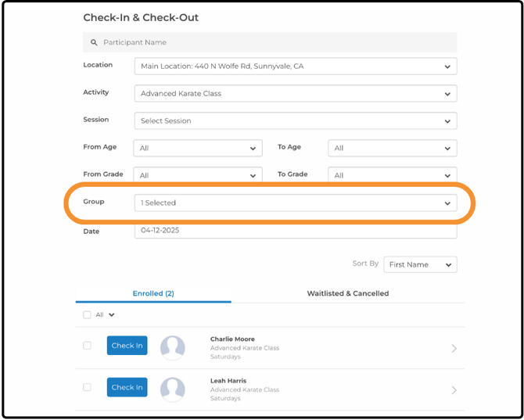Check In Leah Harris
524x420 pixels.
127,387
